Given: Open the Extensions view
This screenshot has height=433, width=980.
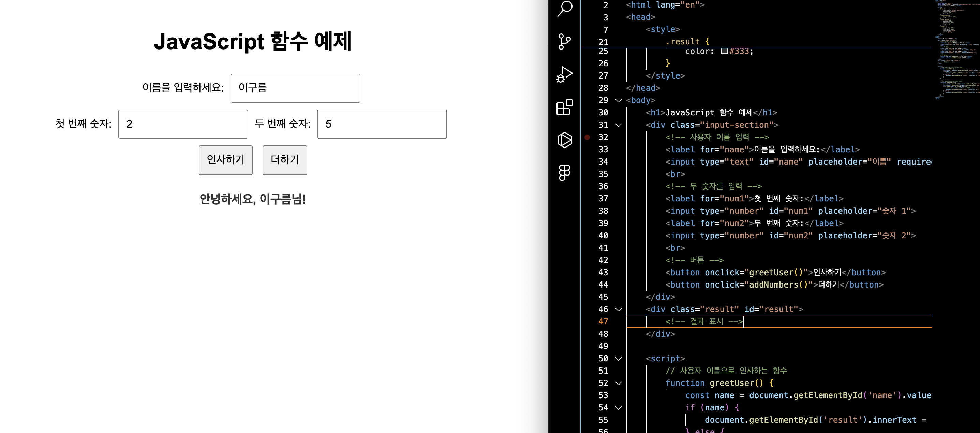Looking at the screenshot, I should point(565,107).
